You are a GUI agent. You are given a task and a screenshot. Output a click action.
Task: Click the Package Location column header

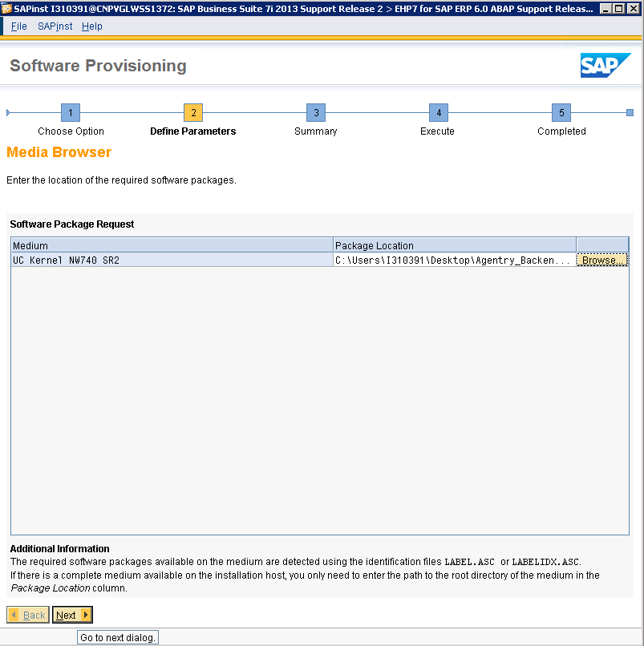coord(454,245)
